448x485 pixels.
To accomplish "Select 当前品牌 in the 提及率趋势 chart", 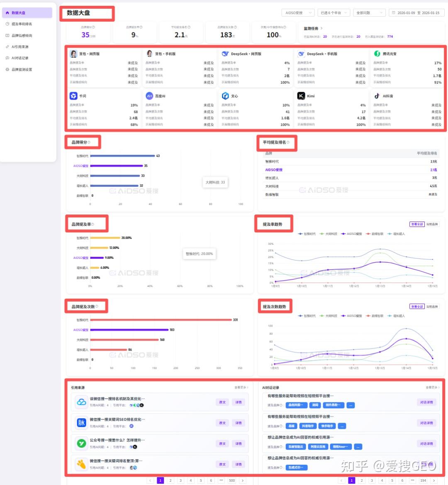I will [x=432, y=224].
